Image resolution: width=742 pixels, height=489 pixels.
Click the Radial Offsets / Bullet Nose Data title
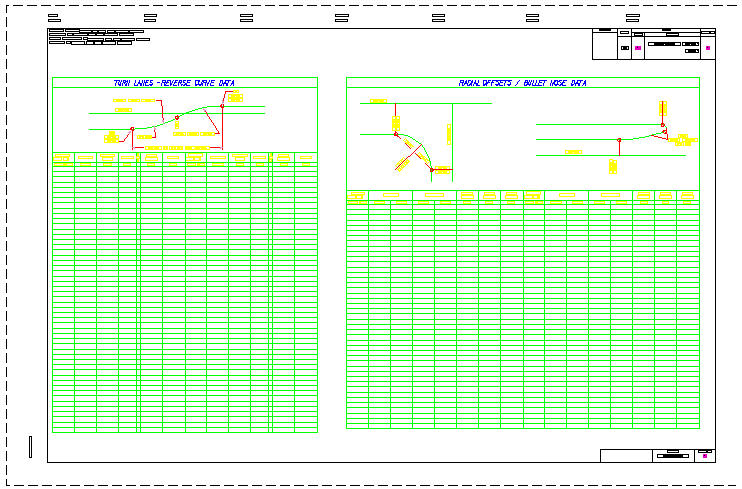522,83
